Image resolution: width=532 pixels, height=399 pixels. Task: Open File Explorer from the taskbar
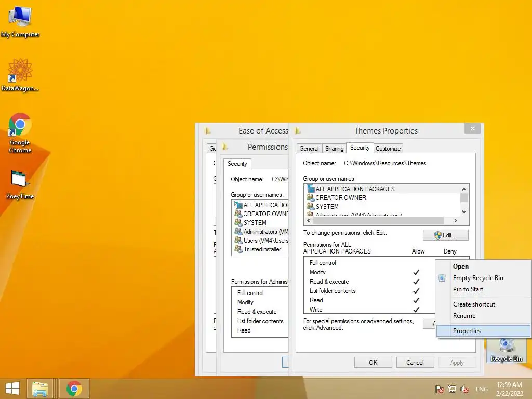[39, 389]
